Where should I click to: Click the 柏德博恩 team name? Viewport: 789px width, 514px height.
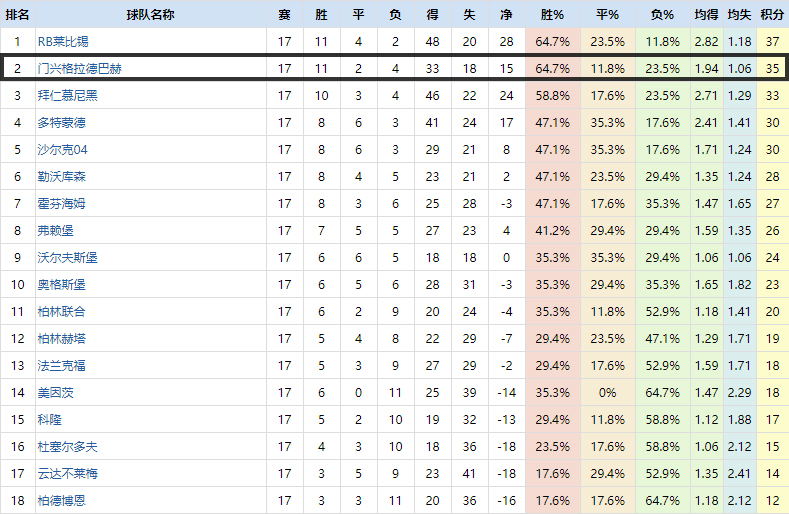coord(61,501)
